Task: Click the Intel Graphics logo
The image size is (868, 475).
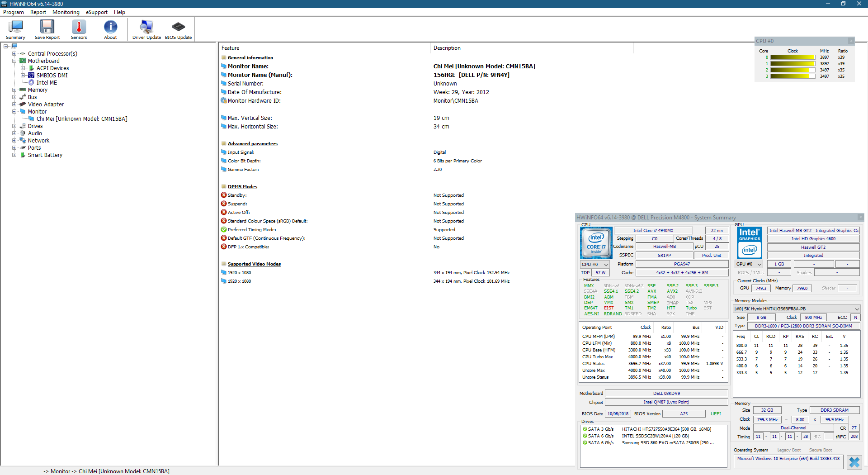Action: coord(750,243)
